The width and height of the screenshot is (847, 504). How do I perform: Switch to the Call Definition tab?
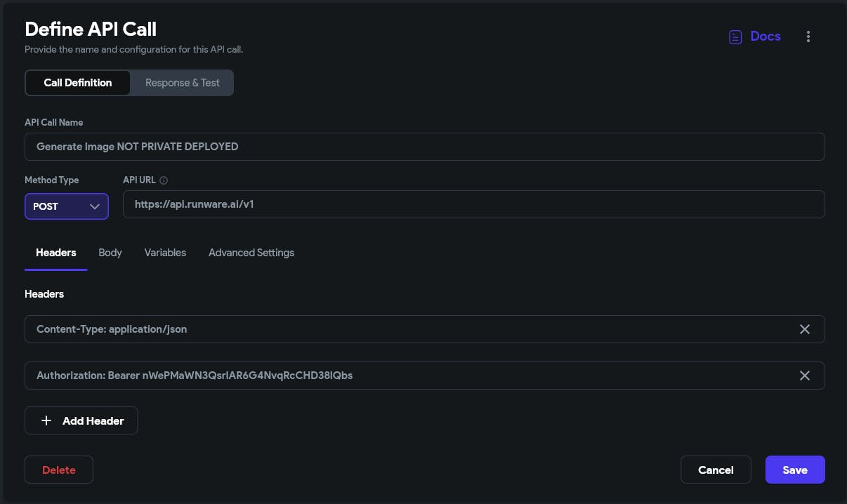coord(78,82)
